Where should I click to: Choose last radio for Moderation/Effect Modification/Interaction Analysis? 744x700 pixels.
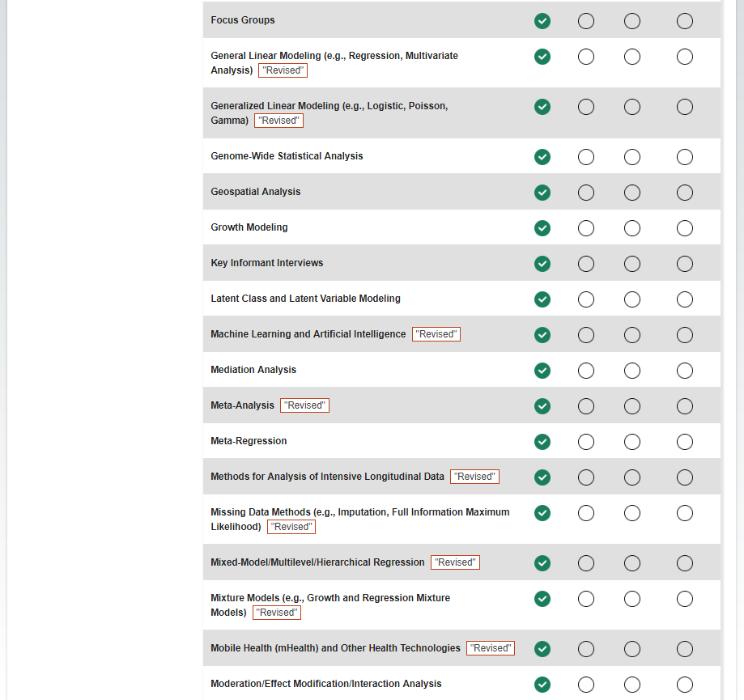pos(685,685)
